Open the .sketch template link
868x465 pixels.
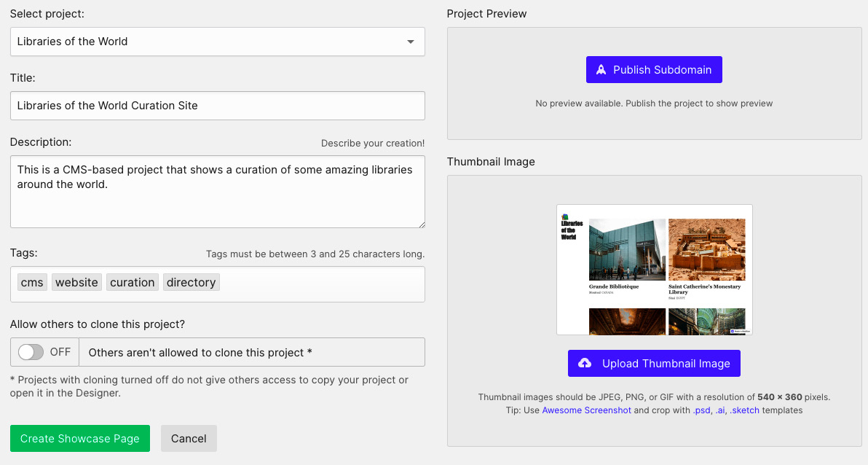[x=744, y=410]
